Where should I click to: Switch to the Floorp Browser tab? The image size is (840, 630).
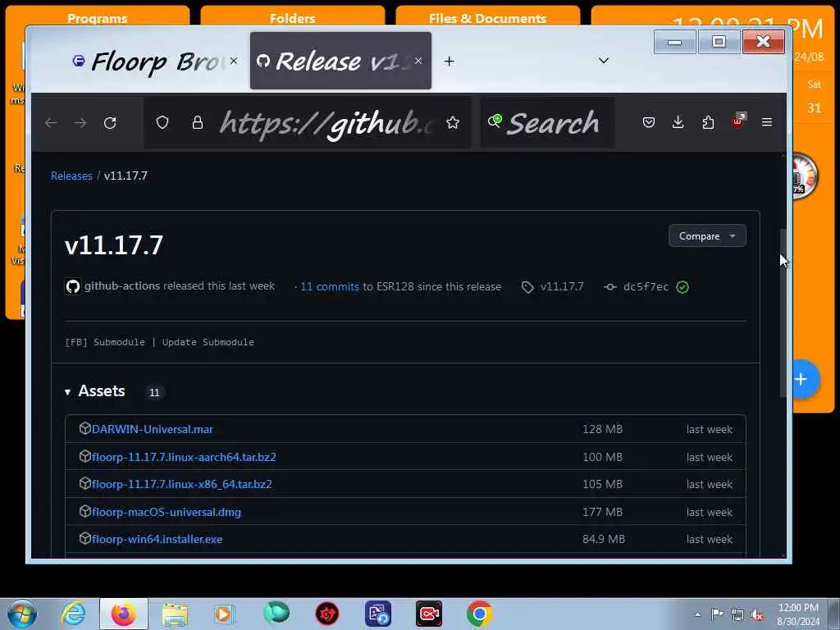pos(155,61)
